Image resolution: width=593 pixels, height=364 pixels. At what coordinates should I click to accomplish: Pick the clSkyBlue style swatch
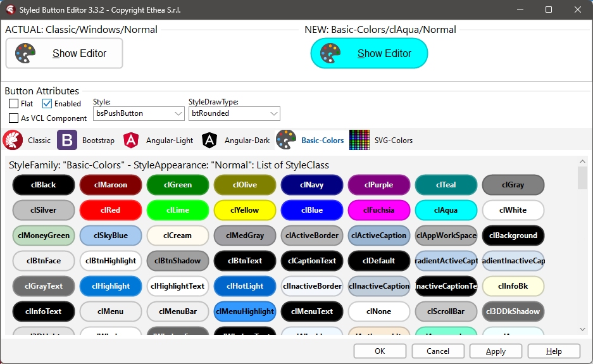[x=111, y=235]
